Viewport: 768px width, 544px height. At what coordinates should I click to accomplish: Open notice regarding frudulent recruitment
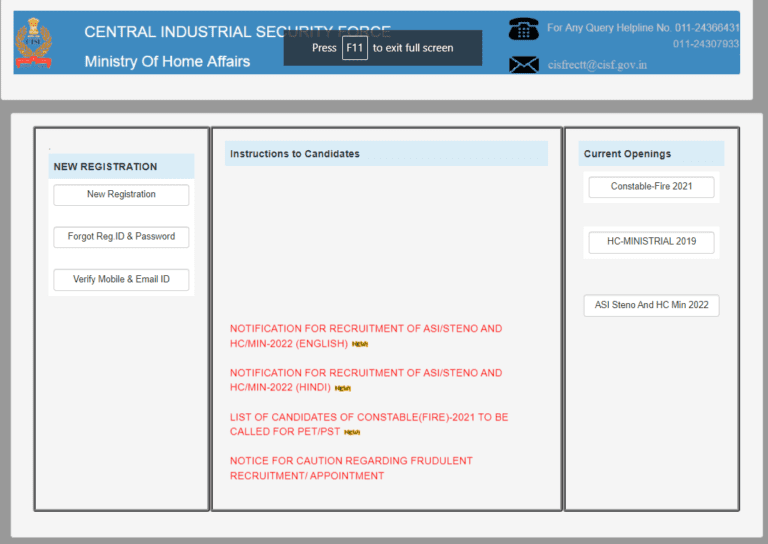click(x=351, y=468)
